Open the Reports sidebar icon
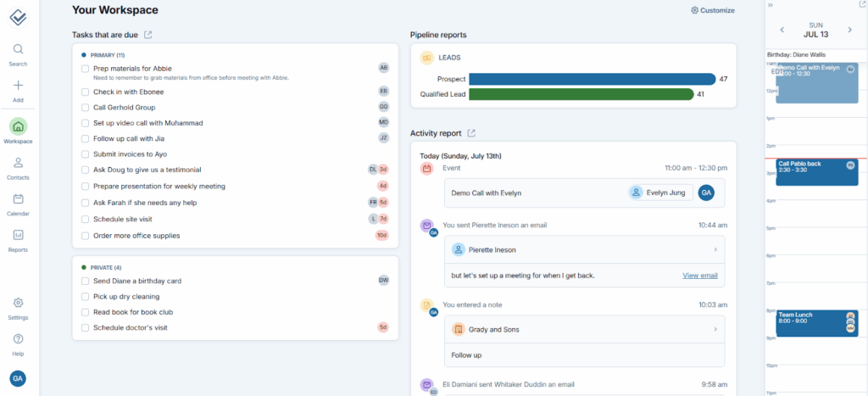868x396 pixels. tap(18, 235)
